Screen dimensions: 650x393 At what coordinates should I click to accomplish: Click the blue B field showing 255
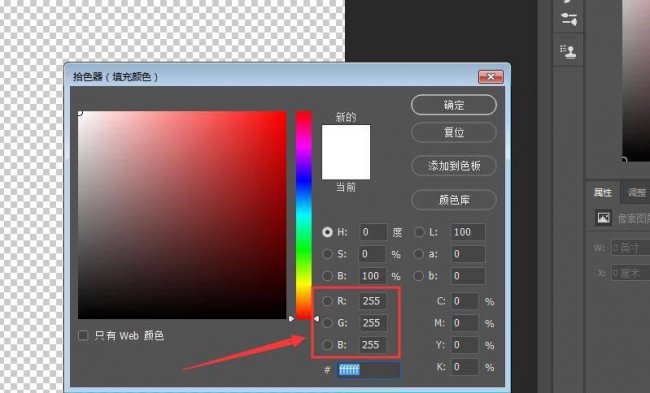point(373,344)
